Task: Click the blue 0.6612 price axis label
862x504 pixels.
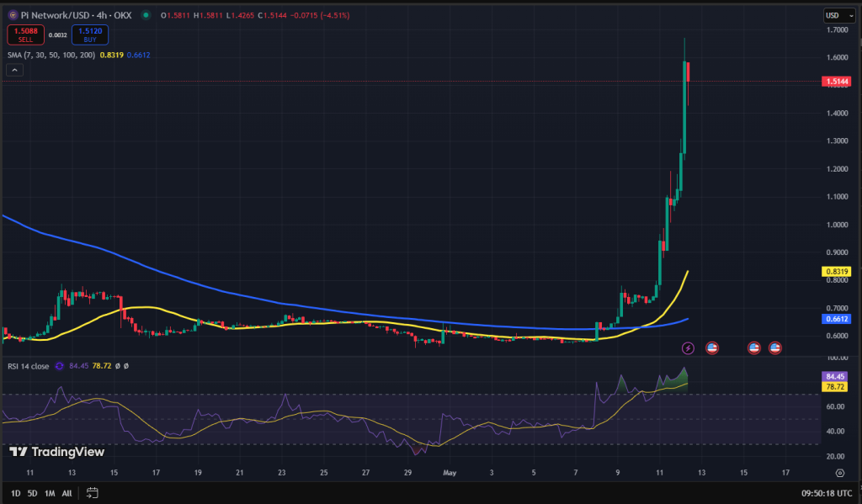Action: pyautogui.click(x=837, y=319)
